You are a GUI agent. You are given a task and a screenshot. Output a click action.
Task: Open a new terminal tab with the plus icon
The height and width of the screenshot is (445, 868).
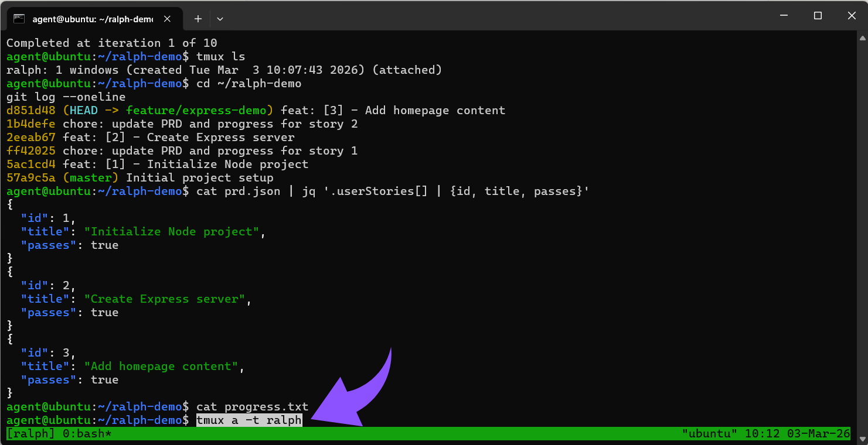point(198,18)
